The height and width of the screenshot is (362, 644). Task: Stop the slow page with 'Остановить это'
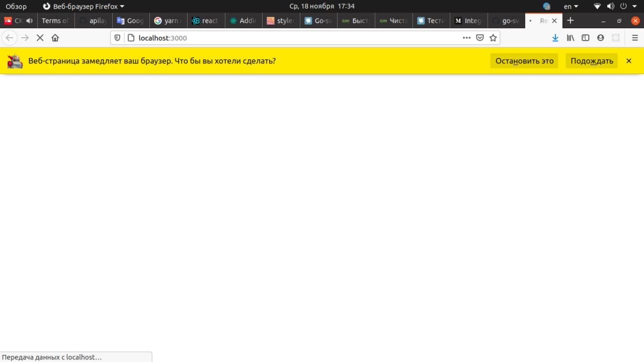tap(524, 61)
